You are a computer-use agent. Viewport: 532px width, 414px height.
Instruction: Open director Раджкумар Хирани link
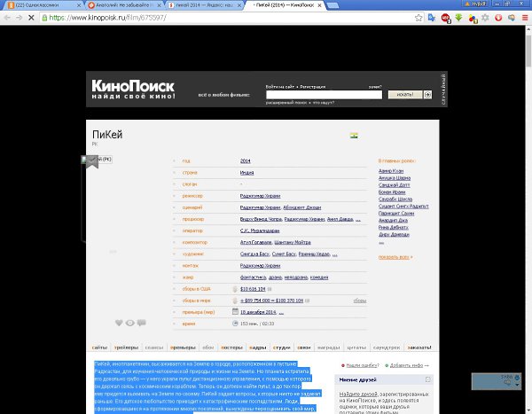[x=259, y=195]
